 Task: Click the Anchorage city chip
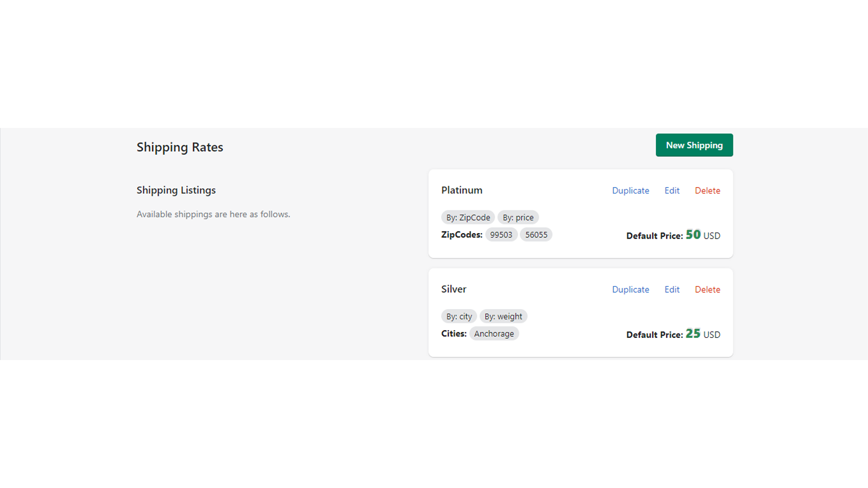click(494, 333)
